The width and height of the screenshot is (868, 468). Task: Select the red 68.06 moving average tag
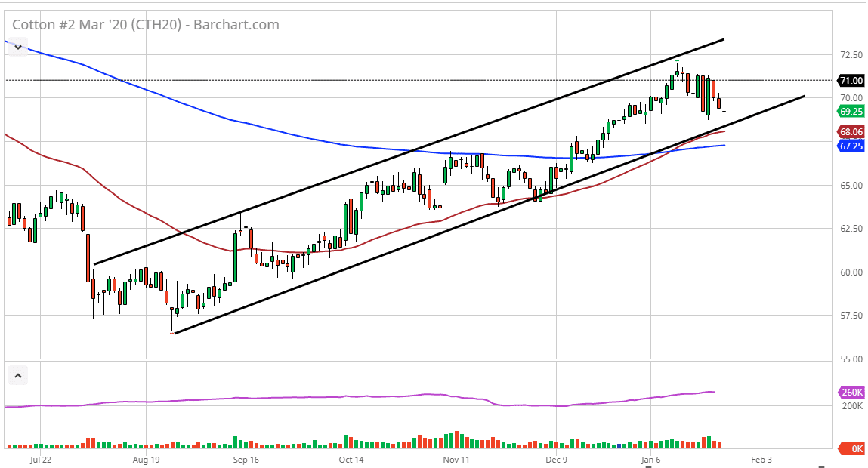tap(851, 132)
